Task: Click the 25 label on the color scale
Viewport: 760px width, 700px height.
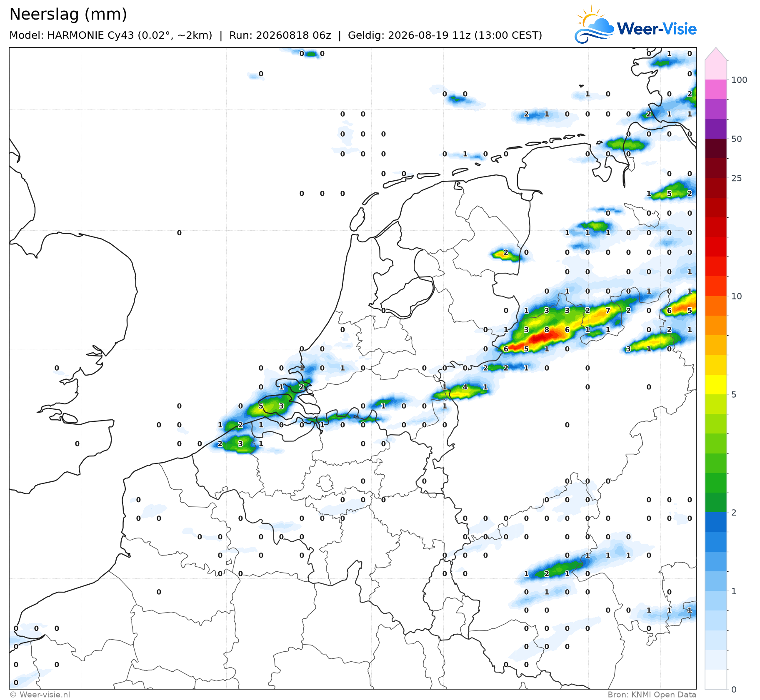Action: click(x=736, y=178)
